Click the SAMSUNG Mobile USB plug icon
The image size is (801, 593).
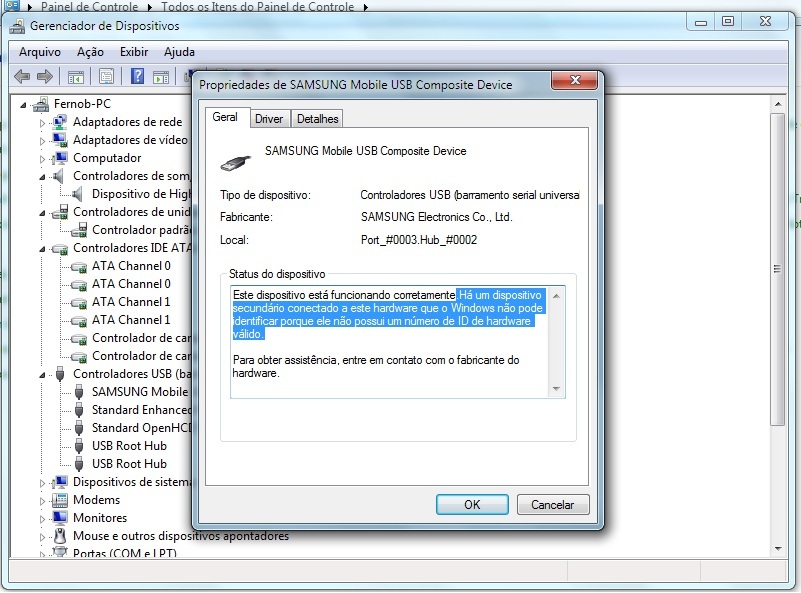point(79,392)
